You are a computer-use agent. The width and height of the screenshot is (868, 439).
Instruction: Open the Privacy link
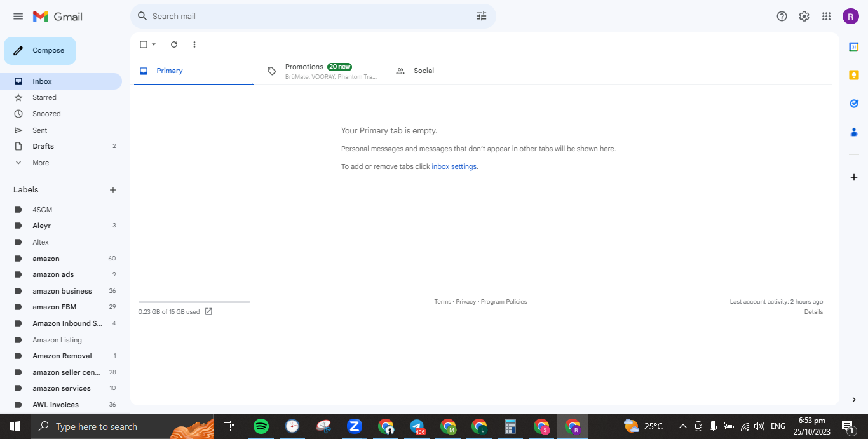pos(466,302)
